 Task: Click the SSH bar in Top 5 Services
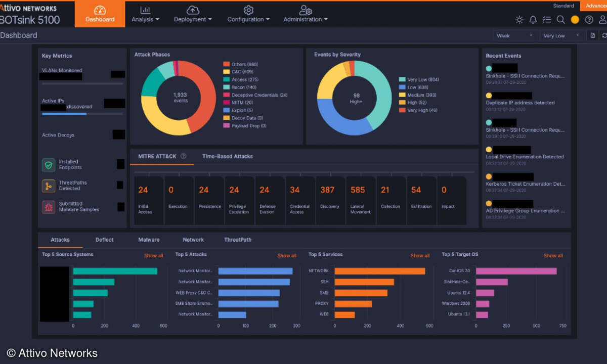click(x=364, y=282)
